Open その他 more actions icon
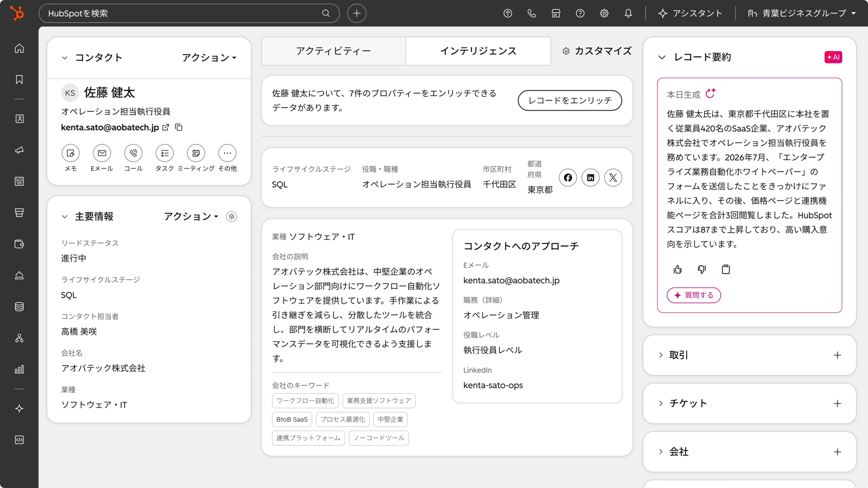This screenshot has height=488, width=868. coord(227,153)
